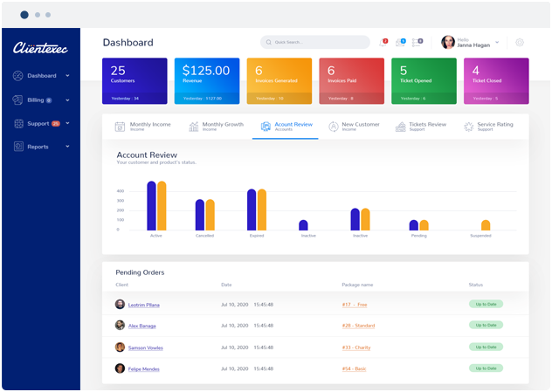This screenshot has height=392, width=552.
Task: Select the Tickets Review tab
Action: (421, 127)
